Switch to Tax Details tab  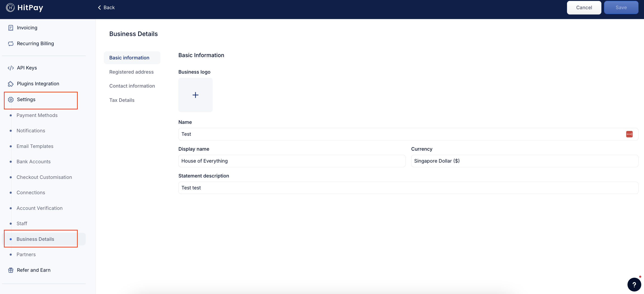click(x=122, y=100)
